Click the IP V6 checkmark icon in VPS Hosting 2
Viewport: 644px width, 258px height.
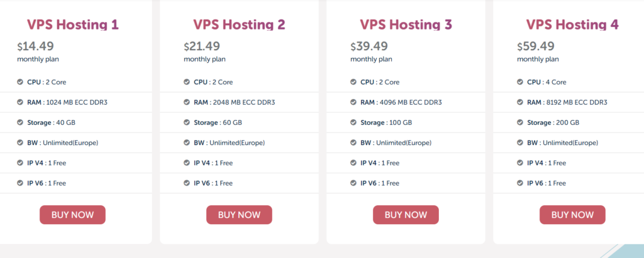[187, 183]
